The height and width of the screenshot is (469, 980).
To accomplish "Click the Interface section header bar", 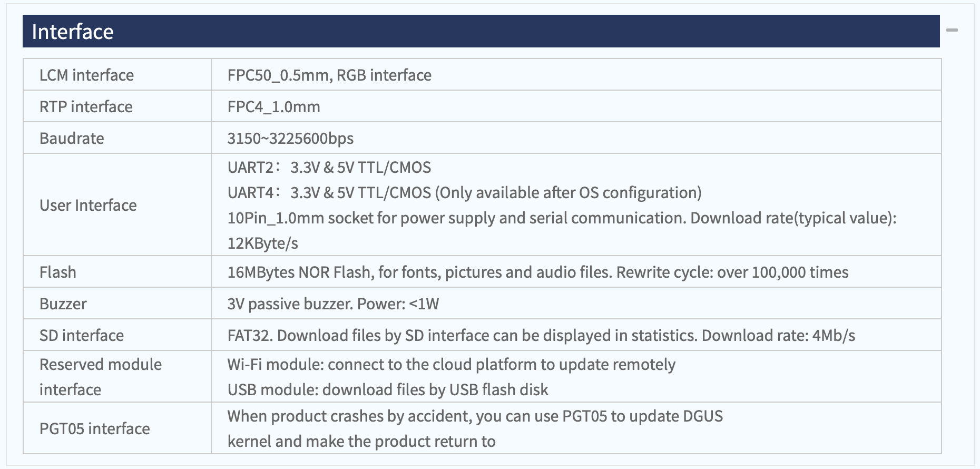I will pyautogui.click(x=481, y=31).
